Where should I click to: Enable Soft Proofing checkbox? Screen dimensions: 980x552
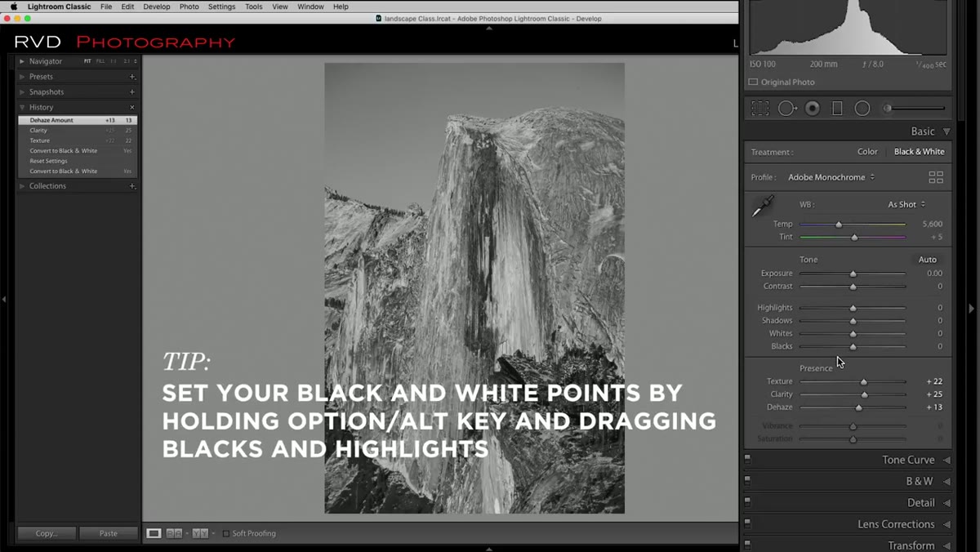tap(226, 533)
